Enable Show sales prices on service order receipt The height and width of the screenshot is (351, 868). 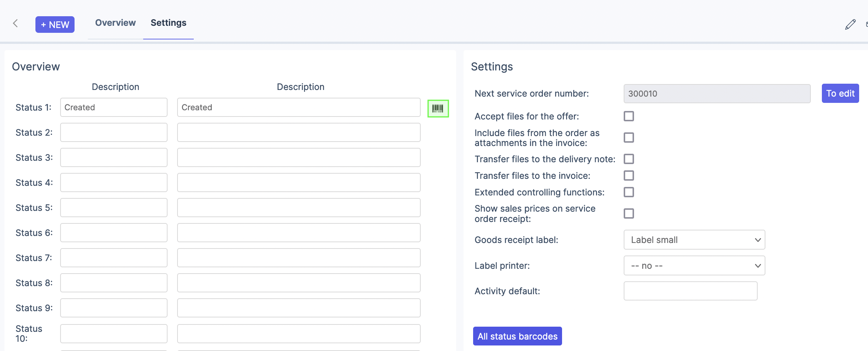pos(628,213)
